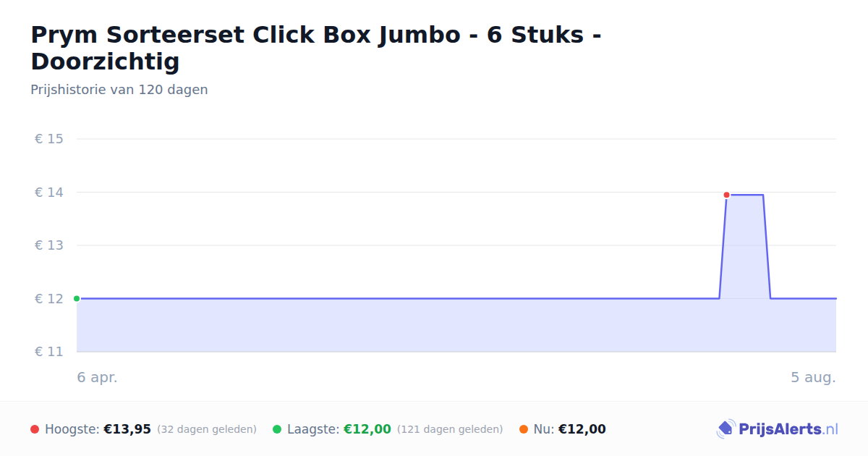Click the €13,95 highest price value
Screen dimensions: 868x456
[127, 429]
